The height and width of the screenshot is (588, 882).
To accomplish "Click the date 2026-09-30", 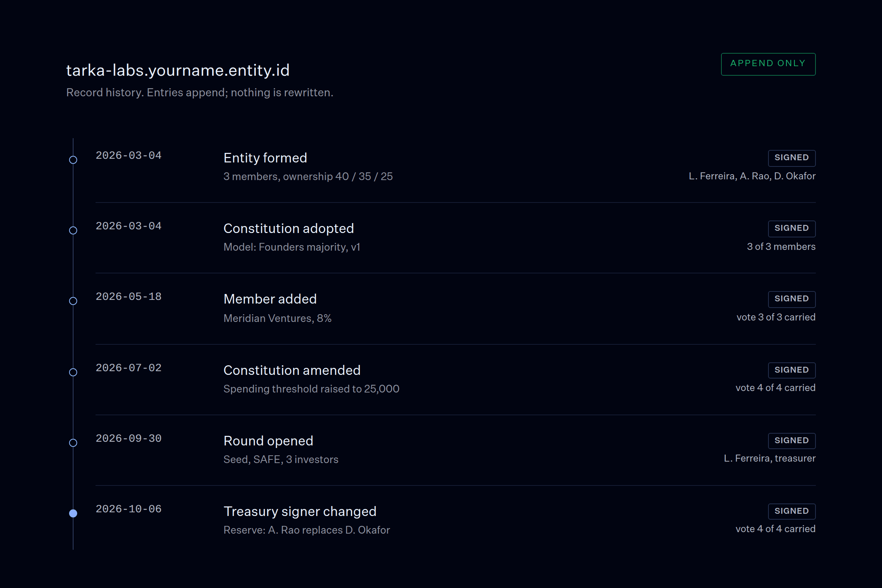I will [x=128, y=438].
